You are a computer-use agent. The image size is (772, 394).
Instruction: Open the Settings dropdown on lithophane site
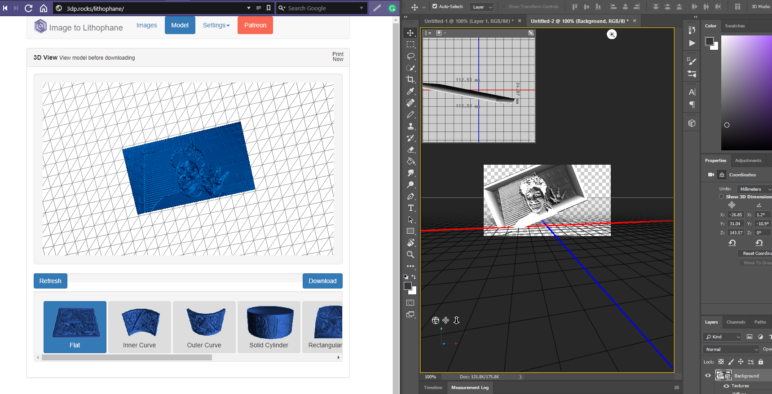tap(216, 25)
